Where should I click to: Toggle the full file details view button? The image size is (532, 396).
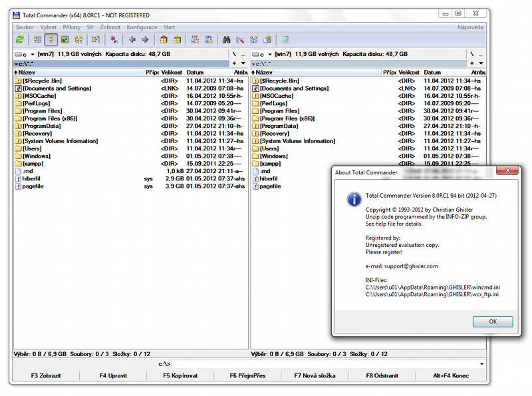(x=51, y=40)
